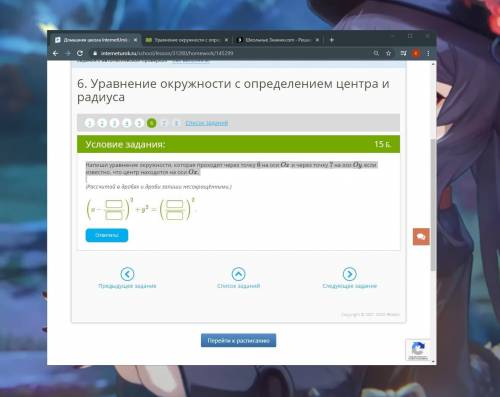500x397 pixels.
Task: Click the padlock site-info icon
Action: tap(95, 53)
